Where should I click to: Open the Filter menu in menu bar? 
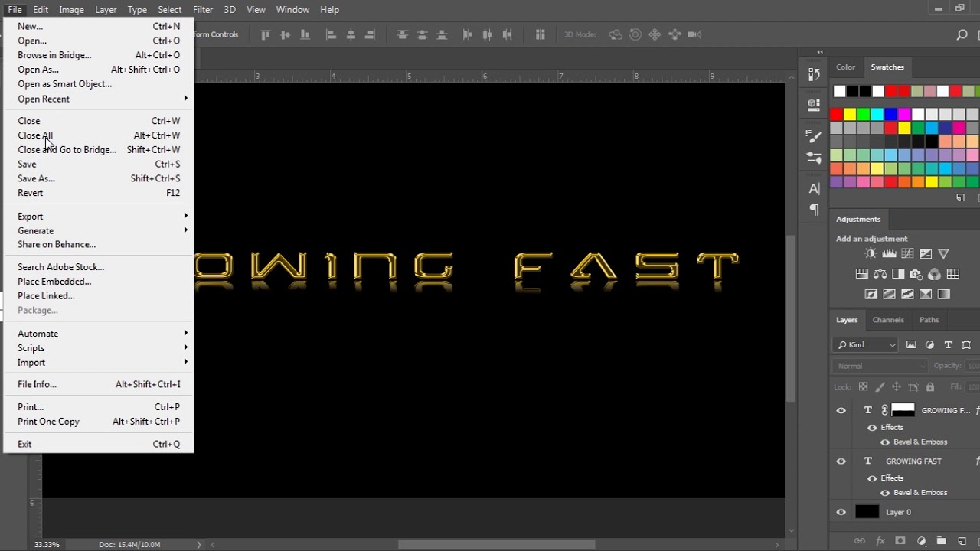tap(203, 10)
